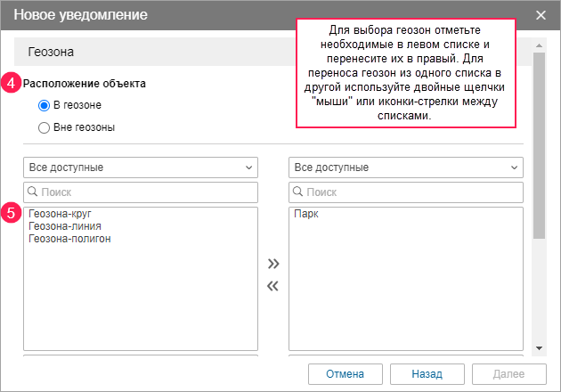Image resolution: width=561 pixels, height=392 pixels.
Task: Select Геозона-линия in the left list
Action: click(64, 226)
